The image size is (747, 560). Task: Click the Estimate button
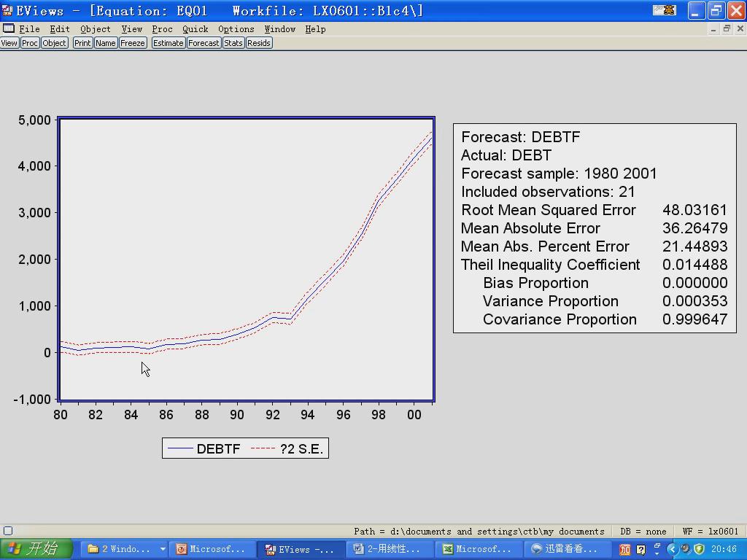(169, 43)
